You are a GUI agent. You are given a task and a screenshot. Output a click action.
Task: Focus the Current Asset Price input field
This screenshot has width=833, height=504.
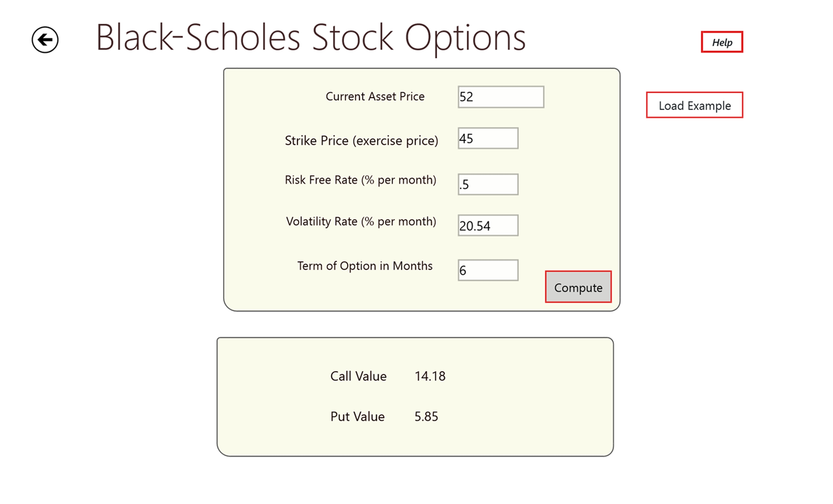tap(500, 97)
